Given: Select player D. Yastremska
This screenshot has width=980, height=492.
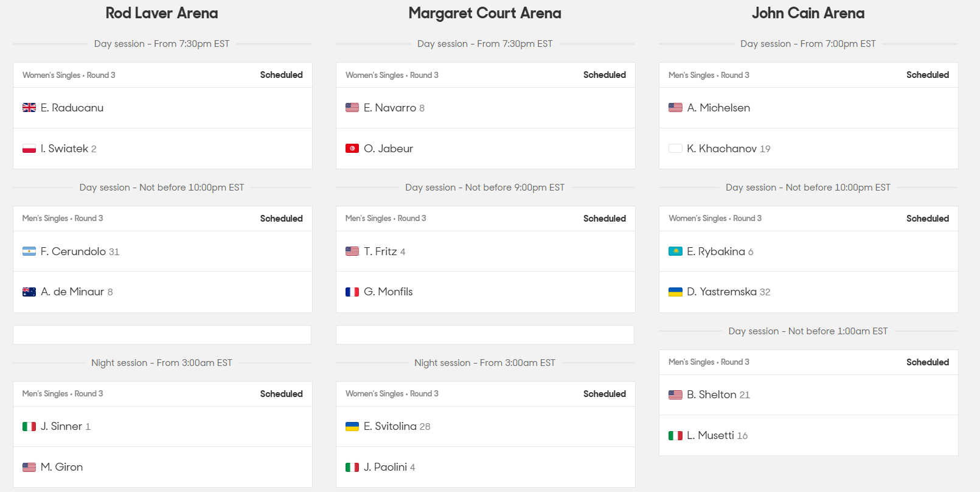Looking at the screenshot, I should [x=722, y=292].
